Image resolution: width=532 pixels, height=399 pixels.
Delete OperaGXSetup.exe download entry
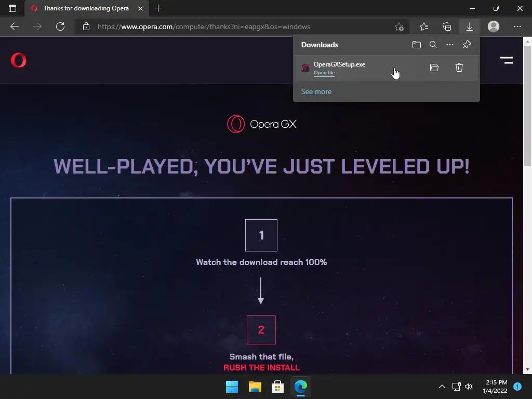tap(459, 68)
